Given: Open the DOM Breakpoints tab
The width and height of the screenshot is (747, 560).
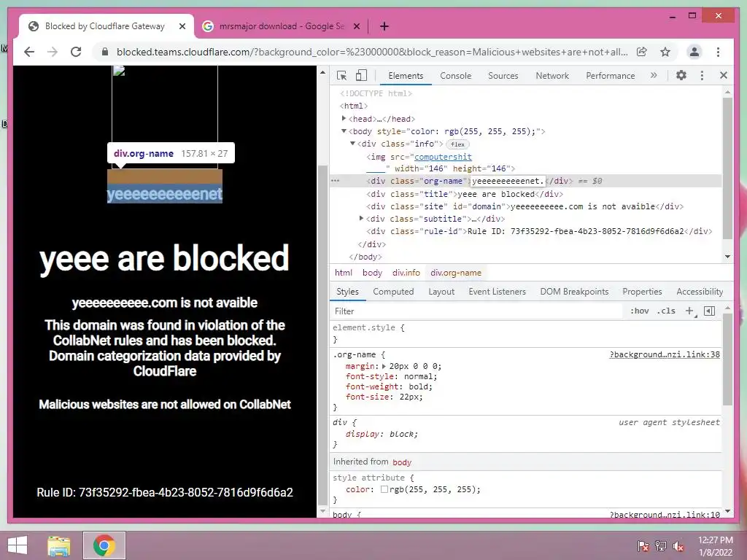Looking at the screenshot, I should tap(574, 292).
